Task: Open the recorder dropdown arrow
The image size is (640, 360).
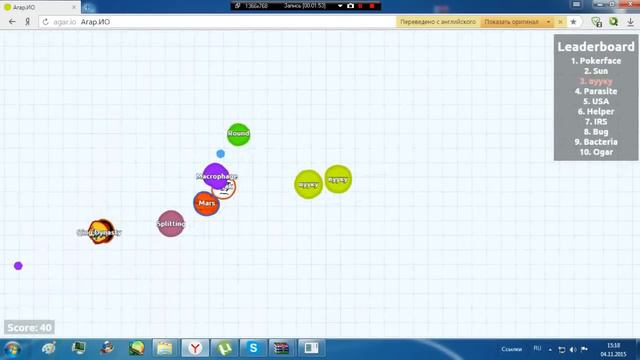Action: (340, 6)
